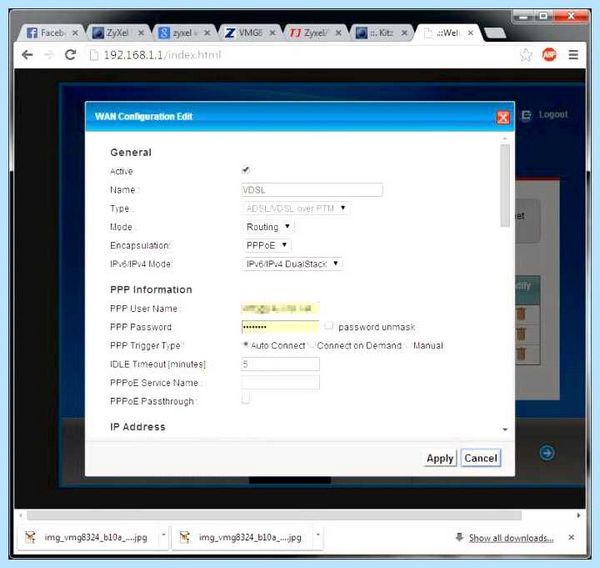Bookmark page with the star icon
The image size is (600, 568).
click(x=526, y=55)
